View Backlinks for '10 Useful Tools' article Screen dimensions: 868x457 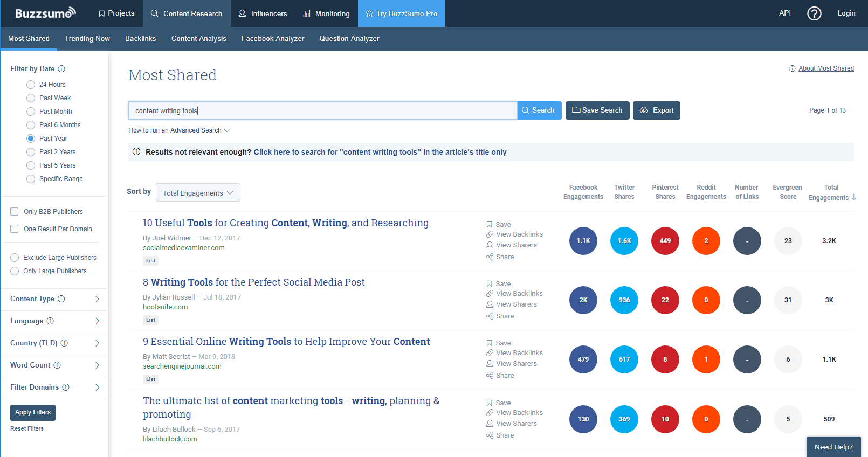pos(514,234)
